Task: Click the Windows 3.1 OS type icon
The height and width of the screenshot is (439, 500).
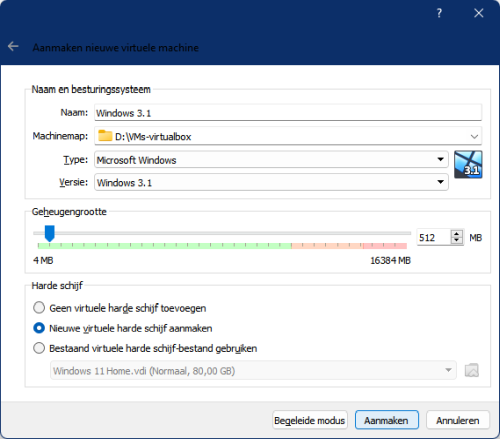Action: coord(468,164)
